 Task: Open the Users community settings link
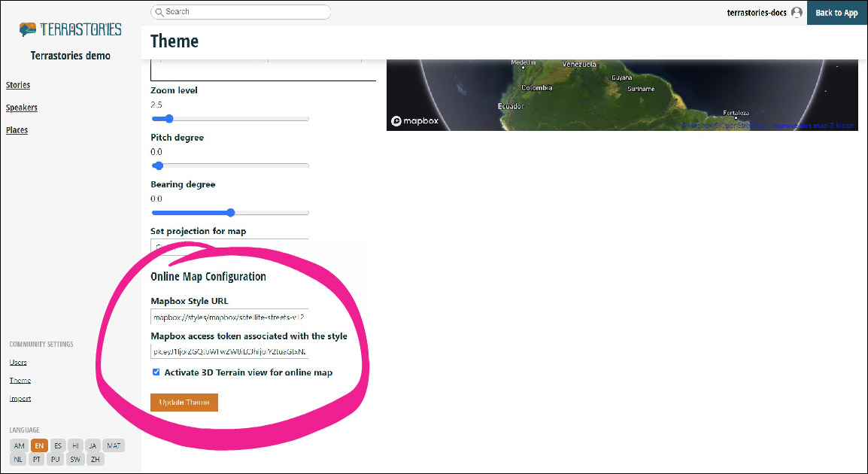point(18,363)
